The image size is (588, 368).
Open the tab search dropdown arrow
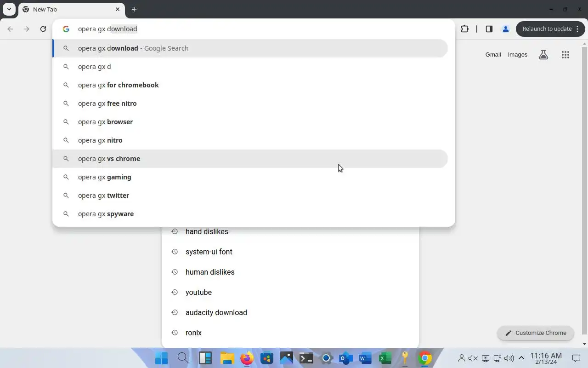[x=9, y=9]
